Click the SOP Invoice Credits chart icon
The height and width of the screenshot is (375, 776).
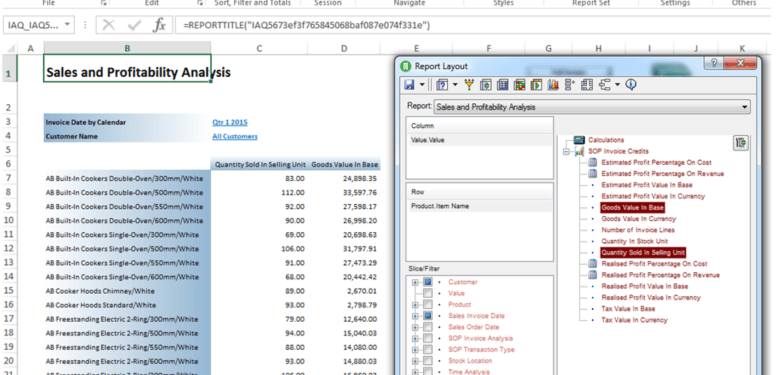click(579, 151)
